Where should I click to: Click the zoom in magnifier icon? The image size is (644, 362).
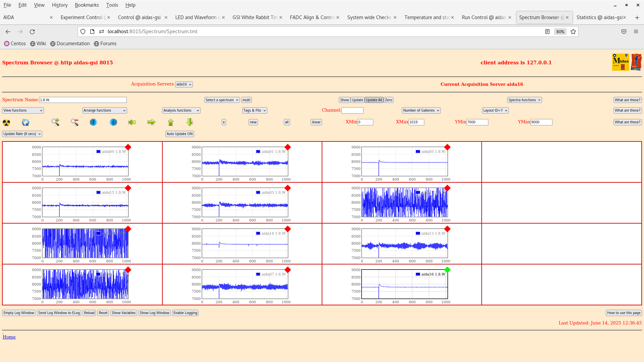click(x=55, y=122)
